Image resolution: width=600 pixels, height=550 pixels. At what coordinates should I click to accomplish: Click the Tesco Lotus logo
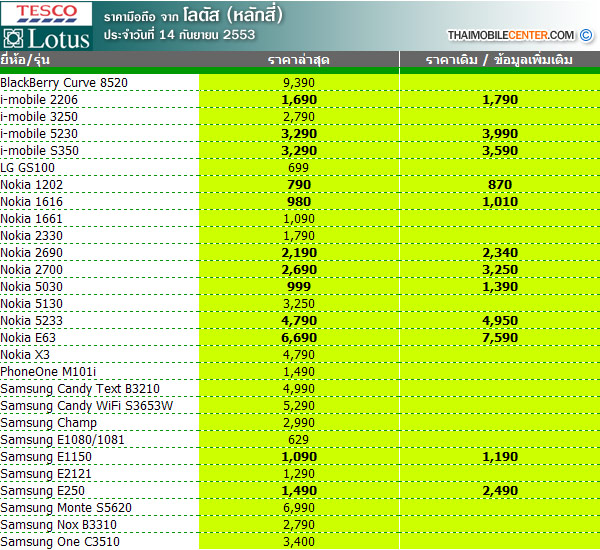coord(46,26)
